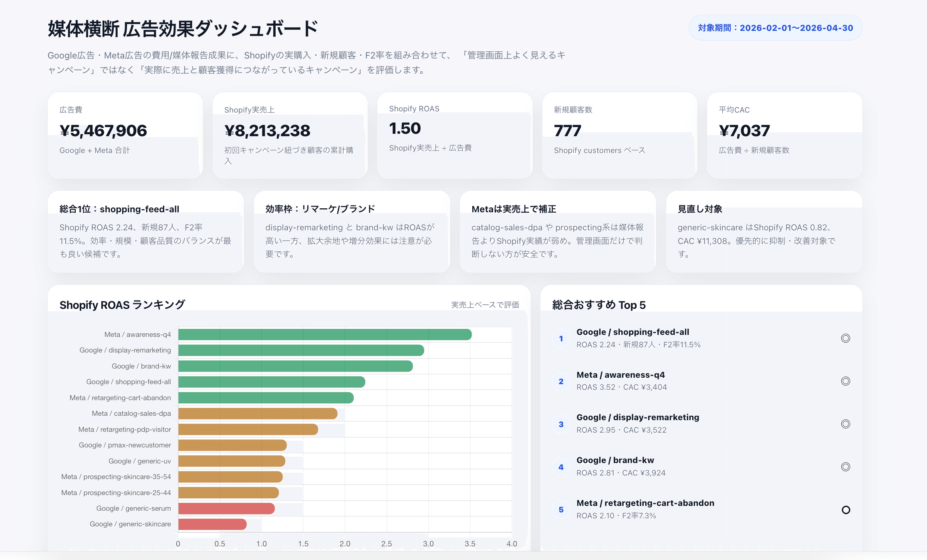The image size is (927, 560).
Task: Click the 平均CAC ¥7,037 value
Action: (744, 131)
